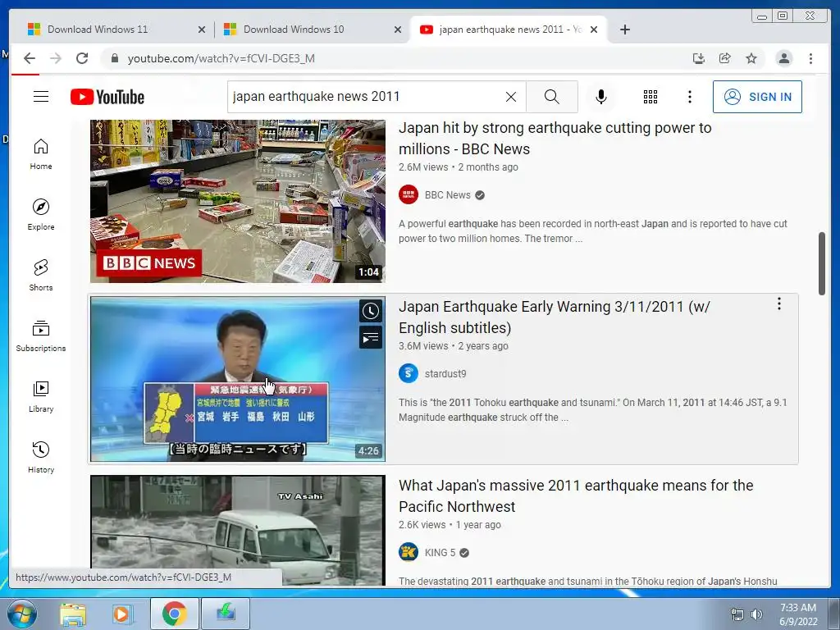Open YouTube settings three-dot menu
The image size is (840, 630).
tap(689, 97)
